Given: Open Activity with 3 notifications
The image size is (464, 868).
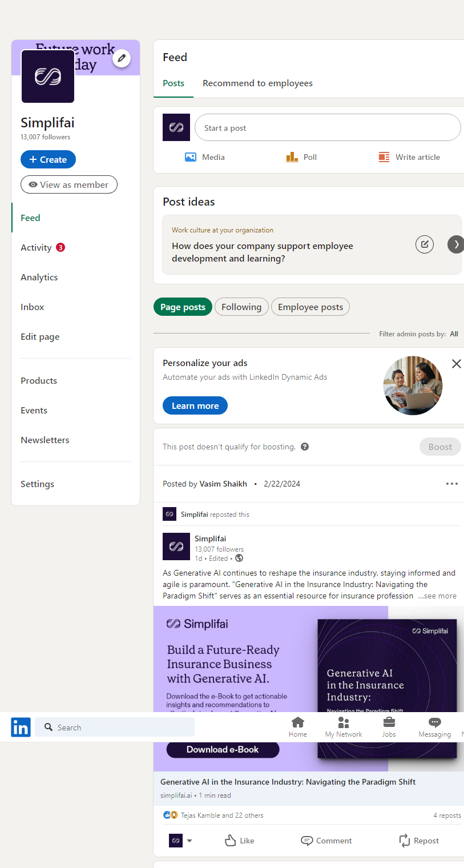Looking at the screenshot, I should click(x=43, y=247).
